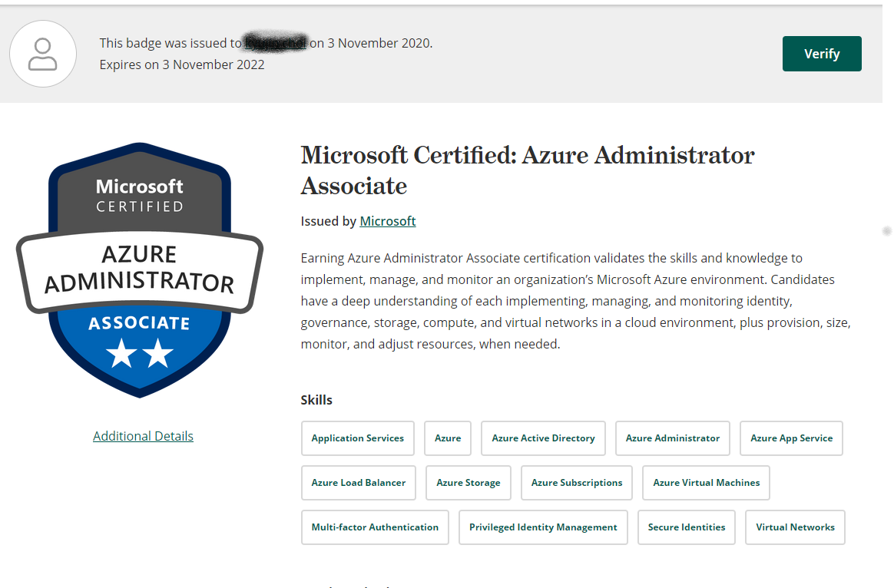Click the Virtual Networks skill tag
The image size is (894, 588).
(x=796, y=527)
